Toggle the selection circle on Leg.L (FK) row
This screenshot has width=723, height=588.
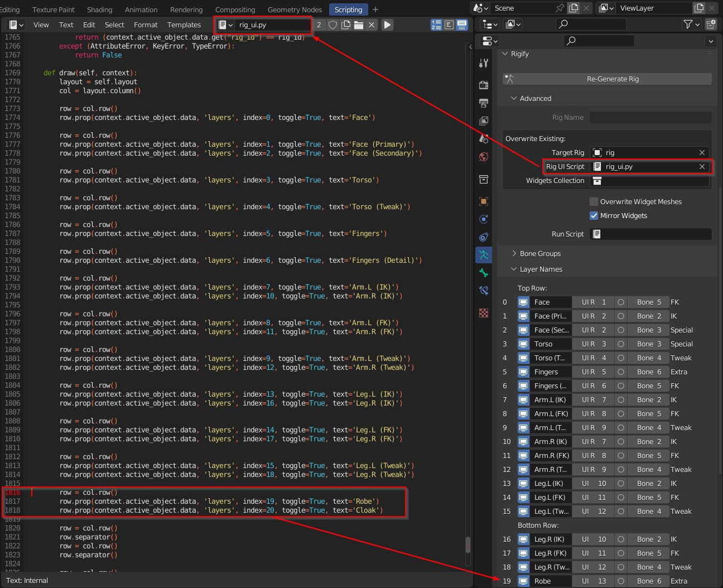pos(621,497)
